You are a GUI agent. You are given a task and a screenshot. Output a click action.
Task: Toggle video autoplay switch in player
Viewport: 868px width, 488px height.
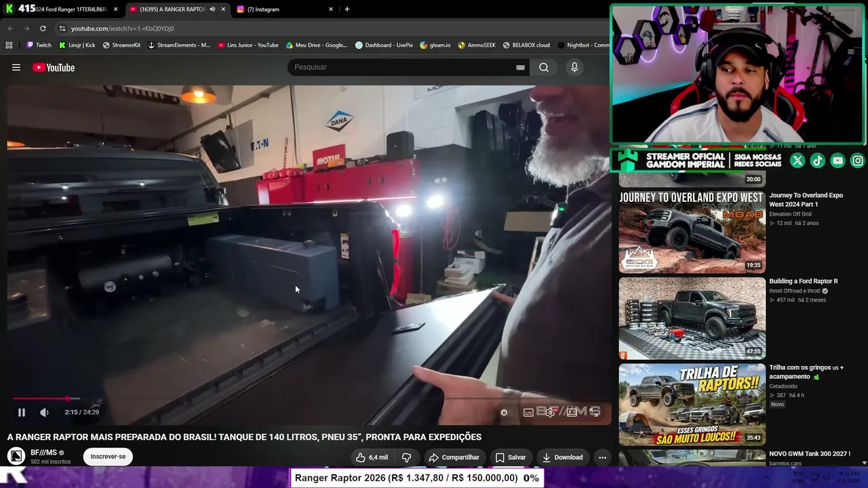(x=504, y=412)
